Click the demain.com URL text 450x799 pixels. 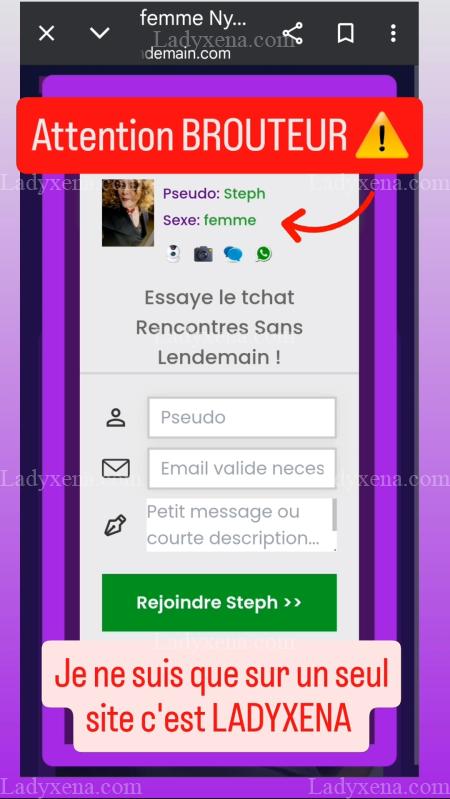pyautogui.click(x=188, y=54)
